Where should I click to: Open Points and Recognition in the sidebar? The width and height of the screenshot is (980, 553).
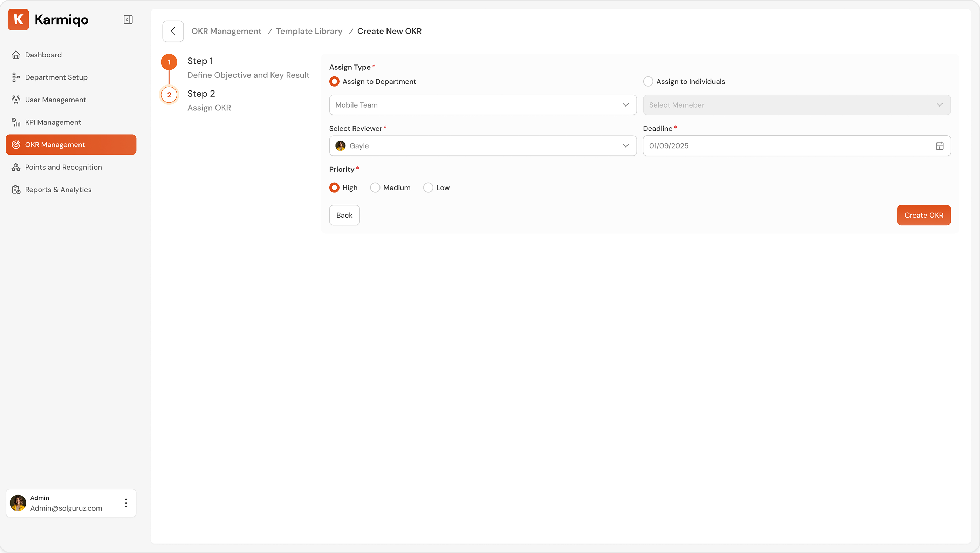(x=71, y=167)
